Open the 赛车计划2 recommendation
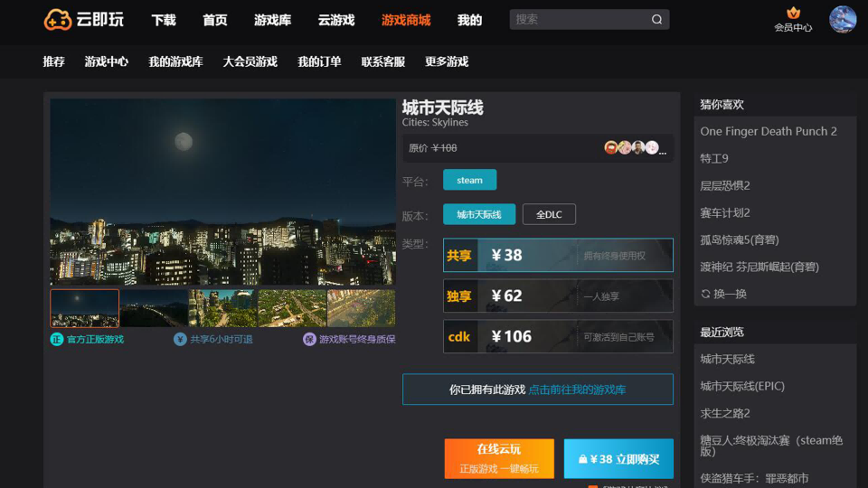 (x=724, y=212)
